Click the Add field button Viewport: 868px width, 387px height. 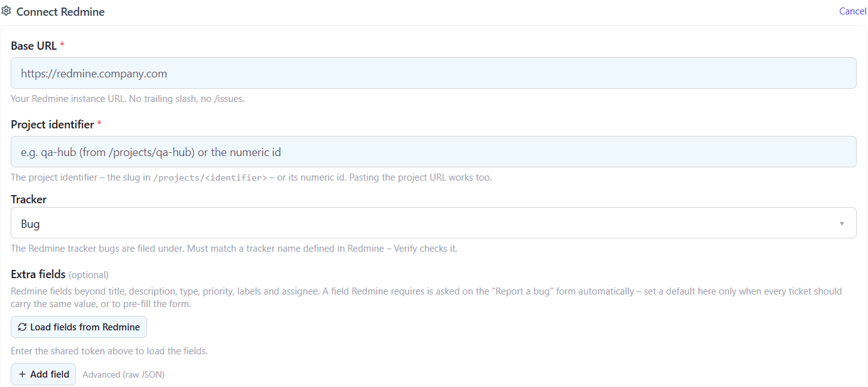pos(43,374)
